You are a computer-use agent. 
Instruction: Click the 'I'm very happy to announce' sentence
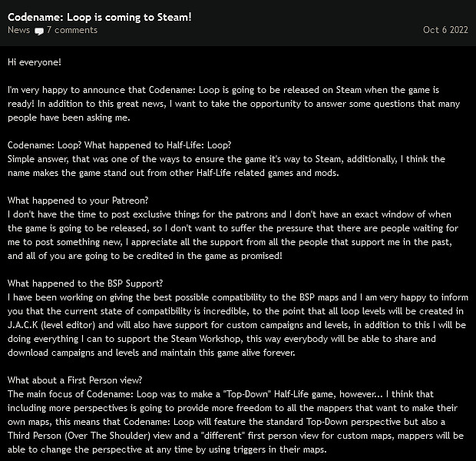pyautogui.click(x=69, y=90)
